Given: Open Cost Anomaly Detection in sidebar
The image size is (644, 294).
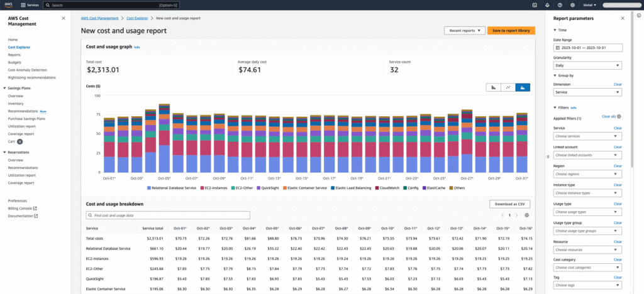Looking at the screenshot, I should [x=28, y=70].
